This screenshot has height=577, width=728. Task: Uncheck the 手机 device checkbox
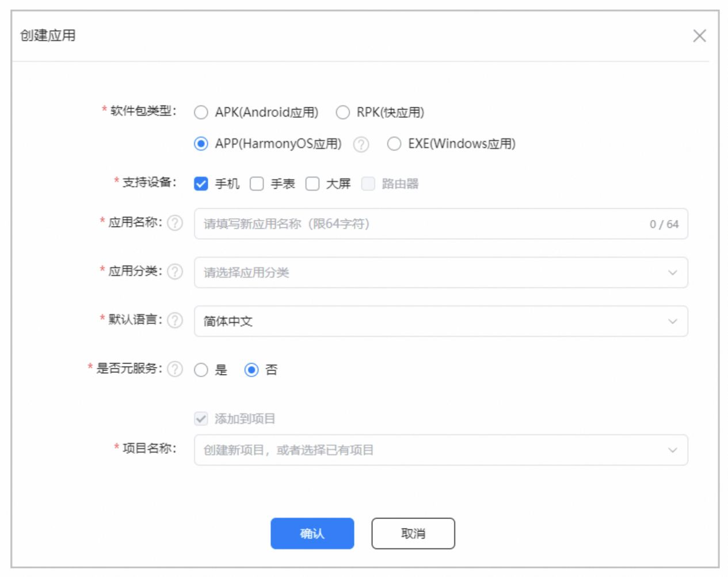pyautogui.click(x=201, y=184)
